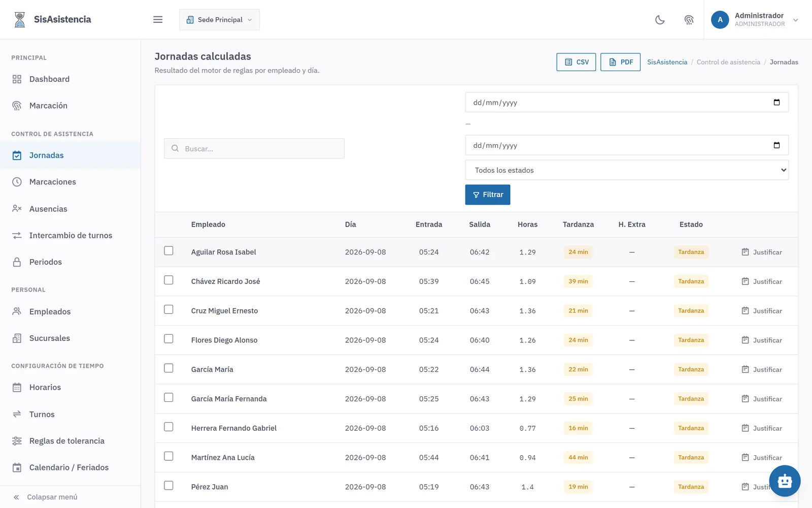Focus the Buscar search field
The width and height of the screenshot is (812, 508).
click(254, 148)
